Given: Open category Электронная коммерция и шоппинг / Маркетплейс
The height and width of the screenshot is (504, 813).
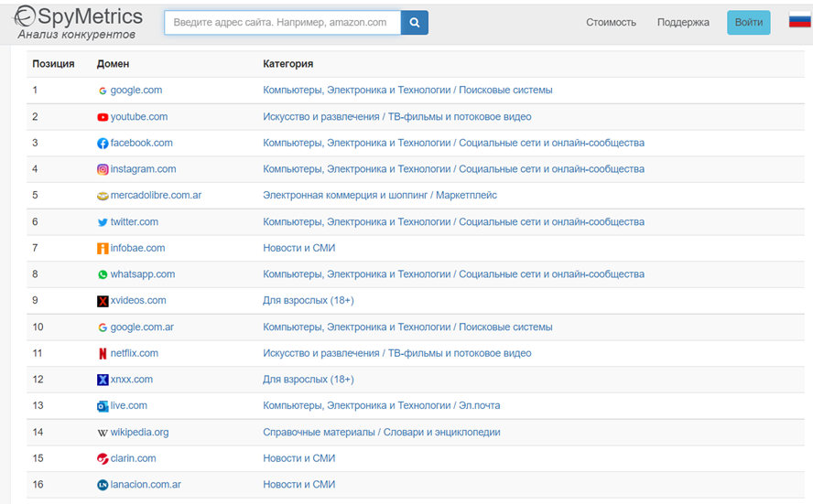Looking at the screenshot, I should tap(380, 195).
